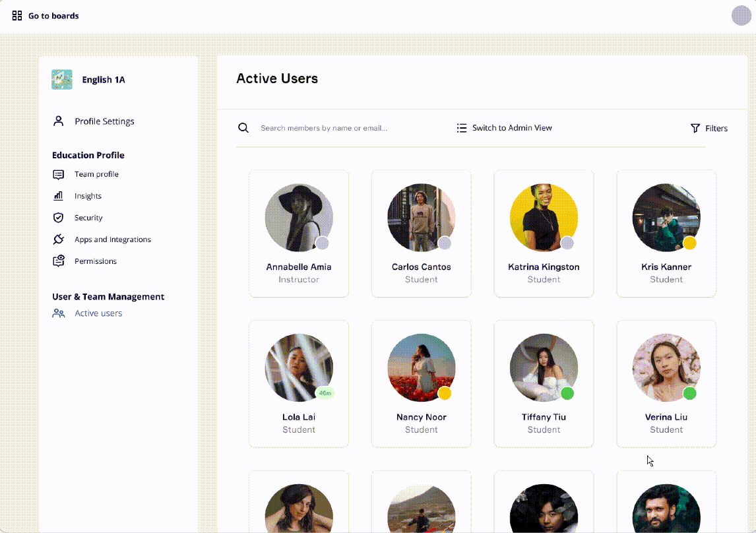
Task: Click the name Nancy Noor
Action: point(421,417)
